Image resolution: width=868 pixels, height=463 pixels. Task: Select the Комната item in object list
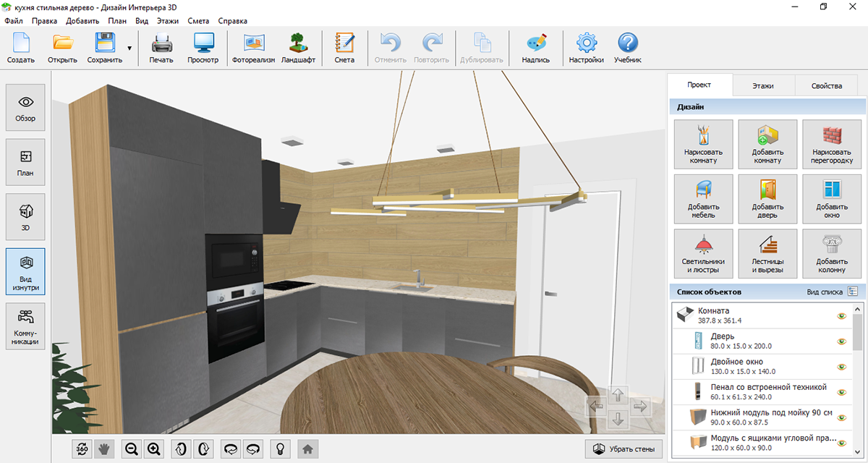coord(752,315)
